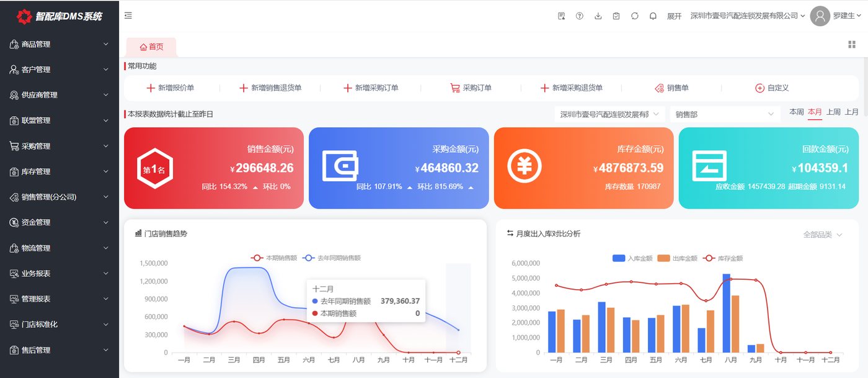Toggle 本期销售额 legend series
This screenshot has width=868, height=378.
tap(273, 258)
